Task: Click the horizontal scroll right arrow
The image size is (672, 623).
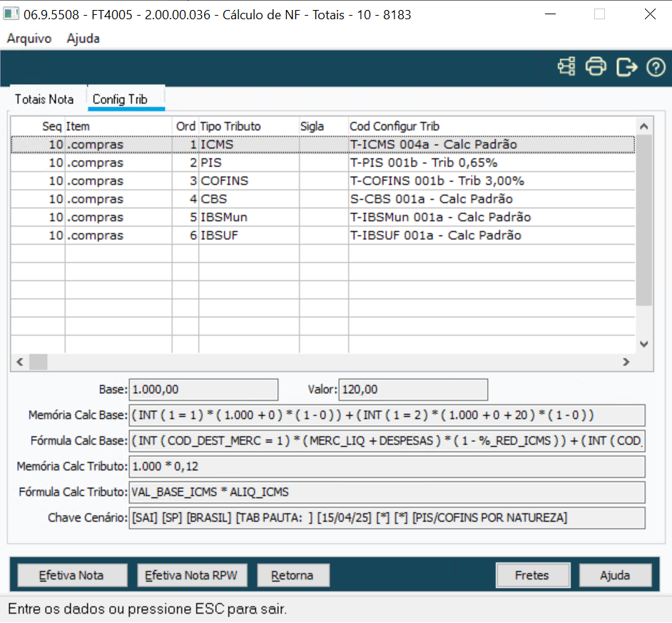Action: [626, 362]
